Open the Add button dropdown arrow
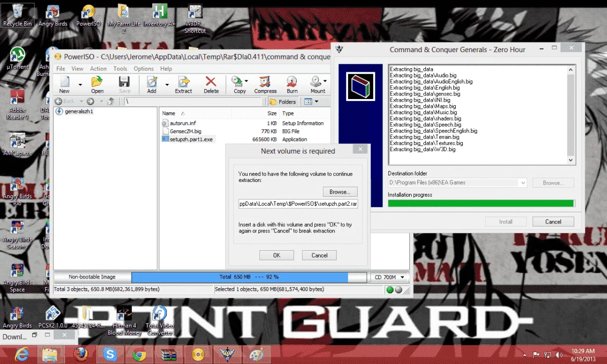Viewport: 607px width, 364px height. [x=166, y=84]
